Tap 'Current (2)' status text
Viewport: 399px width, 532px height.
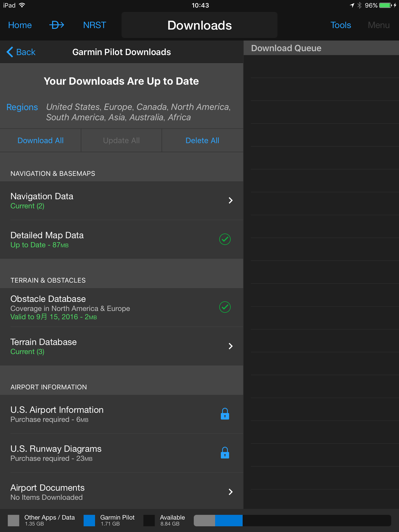27,206
